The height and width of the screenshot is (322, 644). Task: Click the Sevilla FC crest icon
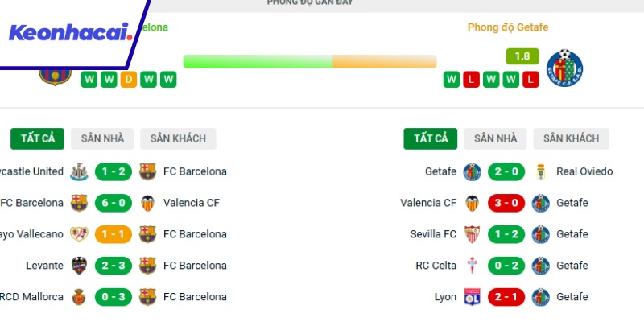472,234
